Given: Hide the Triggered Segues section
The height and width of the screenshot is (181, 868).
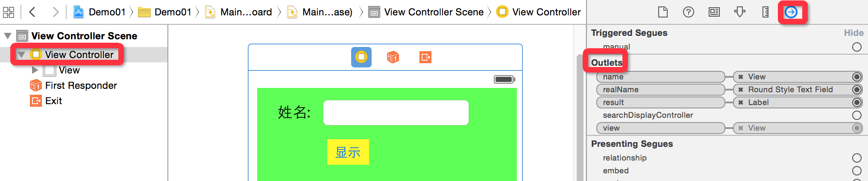Looking at the screenshot, I should 853,33.
